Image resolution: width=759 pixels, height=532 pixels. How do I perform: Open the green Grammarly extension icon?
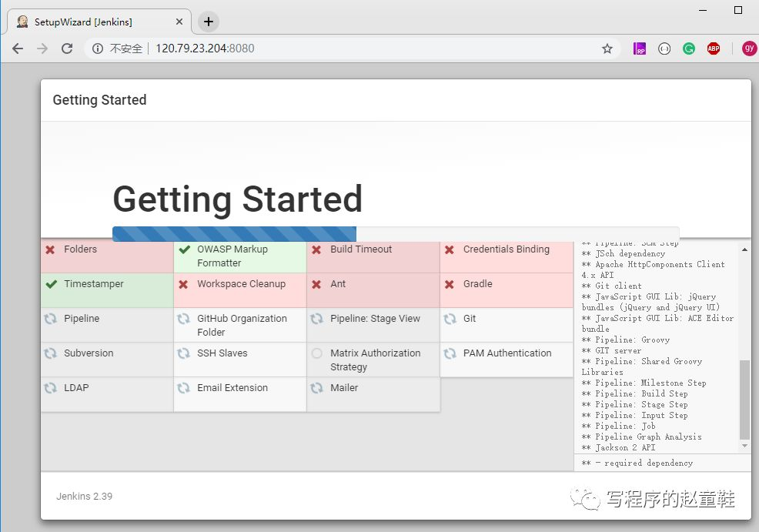pyautogui.click(x=689, y=49)
